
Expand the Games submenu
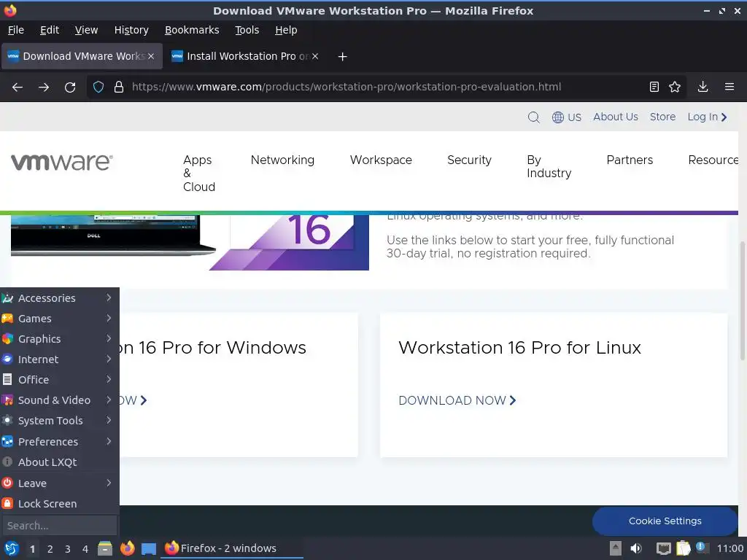[x=60, y=319]
